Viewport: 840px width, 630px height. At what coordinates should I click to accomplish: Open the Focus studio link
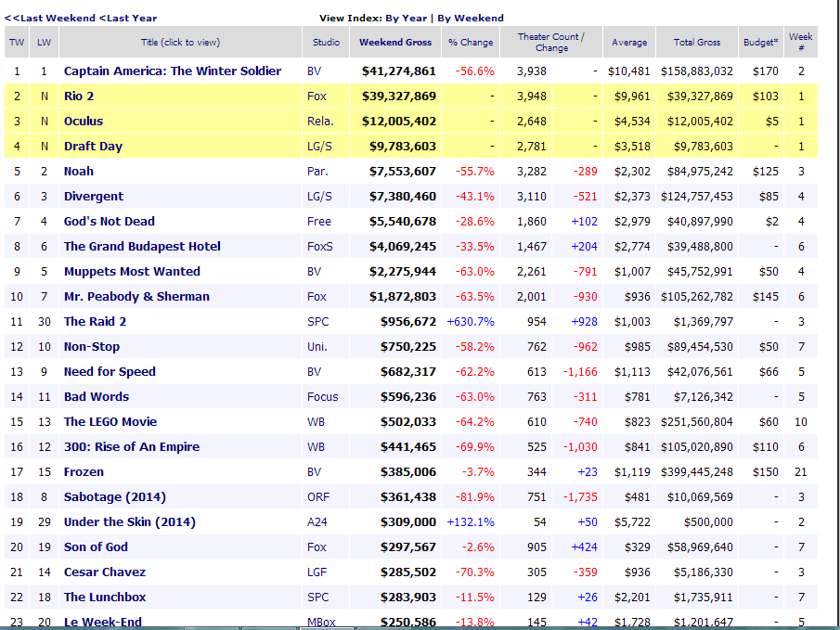pyautogui.click(x=323, y=397)
